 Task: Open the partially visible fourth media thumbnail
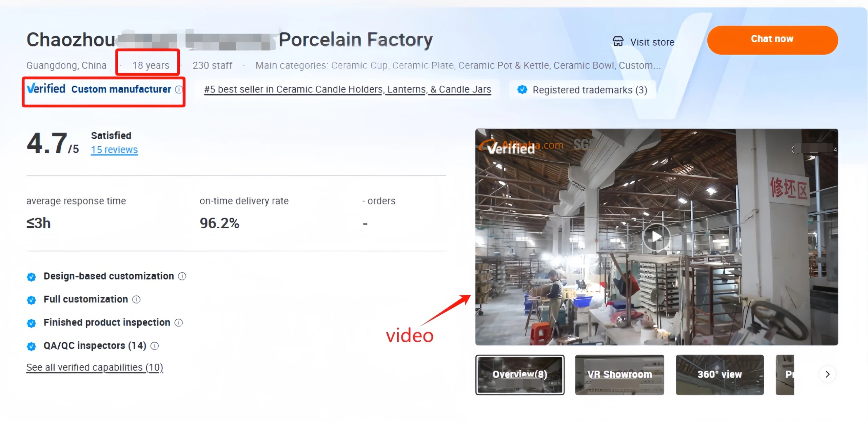pyautogui.click(x=785, y=375)
